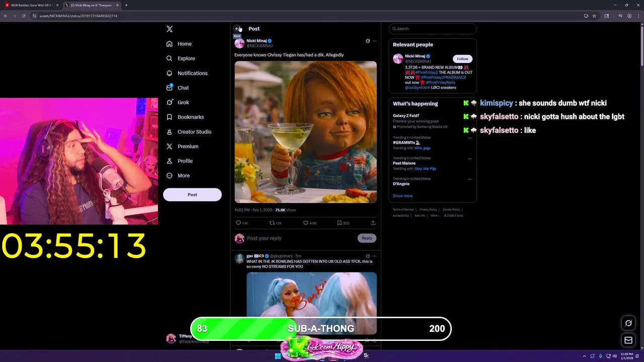This screenshot has height=362, width=644.
Task: Click the back arrow beside Post heading
Action: point(238,29)
